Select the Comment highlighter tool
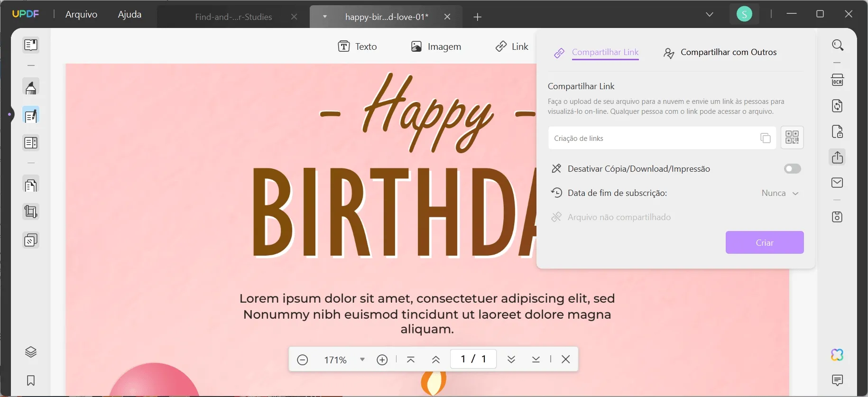The width and height of the screenshot is (868, 397). 31,88
